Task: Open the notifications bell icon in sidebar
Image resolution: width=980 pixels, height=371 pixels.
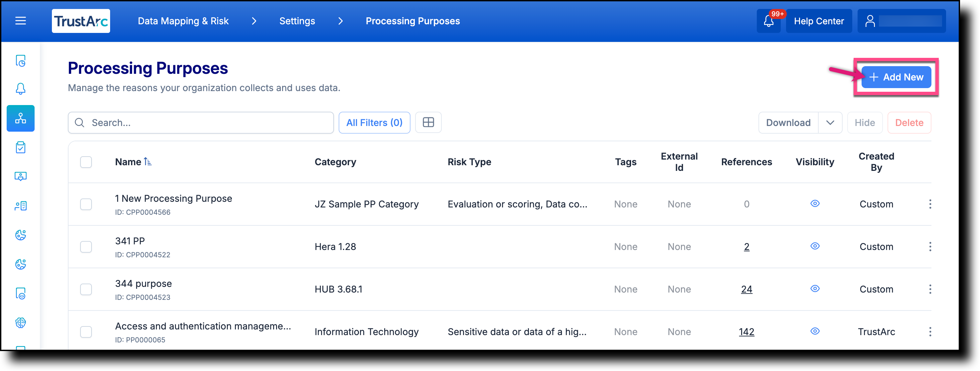Action: coord(21,88)
